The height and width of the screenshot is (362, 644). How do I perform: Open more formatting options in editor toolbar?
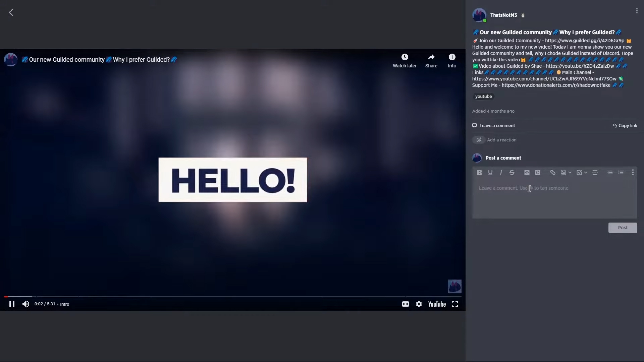[633, 172]
